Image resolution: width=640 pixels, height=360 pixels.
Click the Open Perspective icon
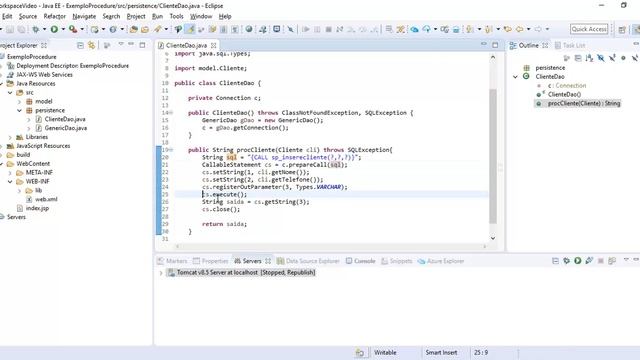pos(622,29)
